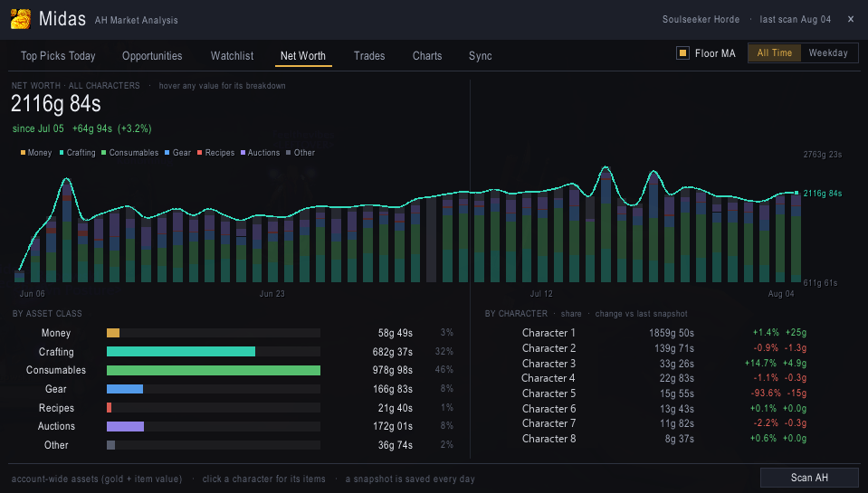Click the Soulseeker Horde realm label
868x493 pixels.
[701, 19]
